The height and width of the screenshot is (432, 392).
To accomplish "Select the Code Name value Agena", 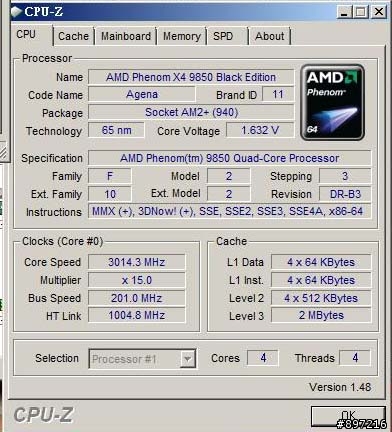I will click(x=142, y=94).
